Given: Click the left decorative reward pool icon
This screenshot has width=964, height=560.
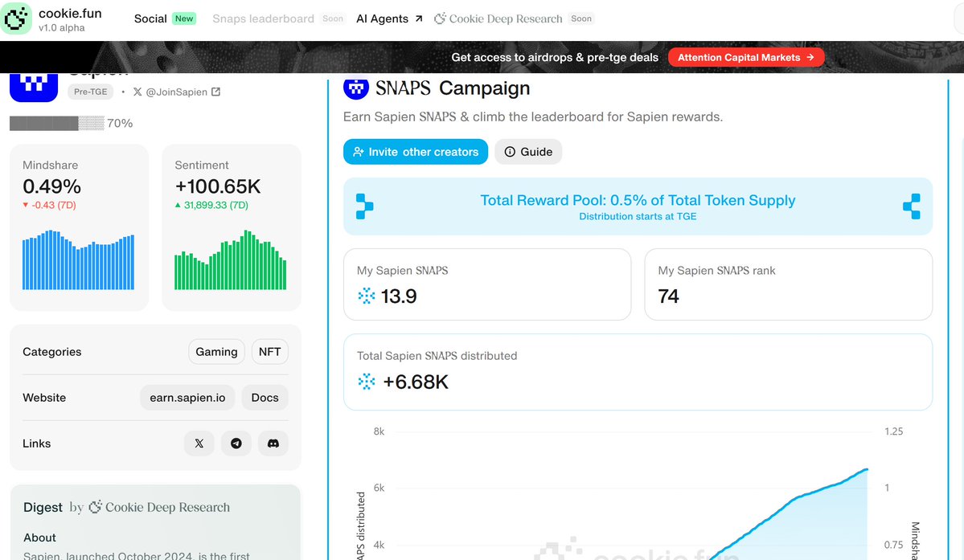Looking at the screenshot, I should coord(364,206).
